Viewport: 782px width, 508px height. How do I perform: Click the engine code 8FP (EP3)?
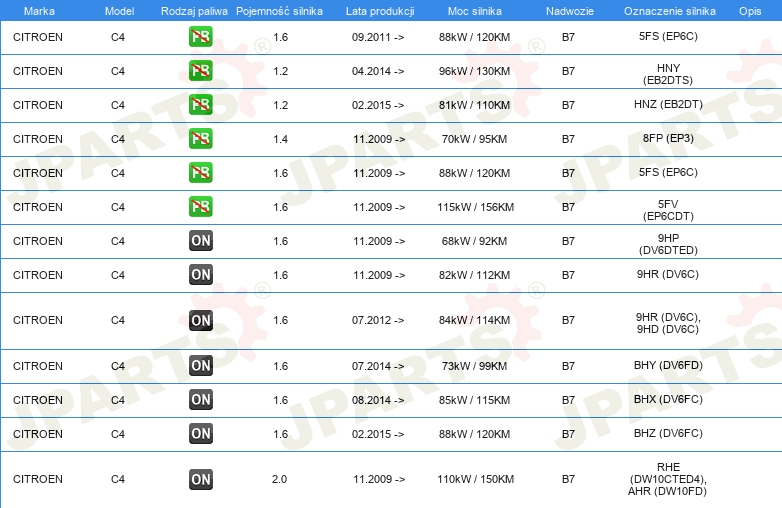[668, 138]
